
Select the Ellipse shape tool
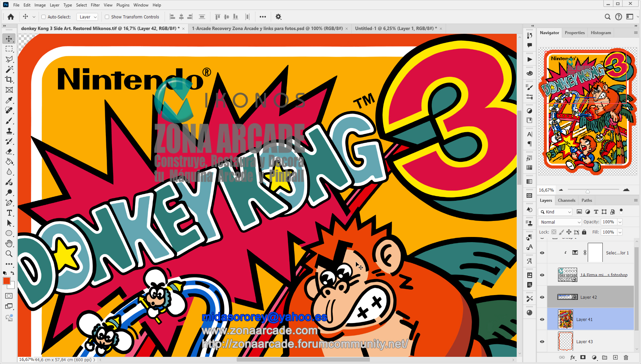(9, 233)
